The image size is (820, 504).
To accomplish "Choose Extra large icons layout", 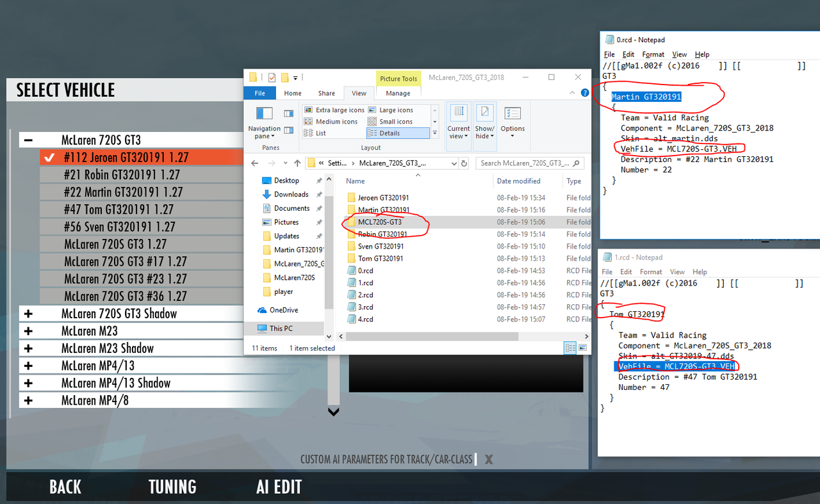I will [334, 110].
